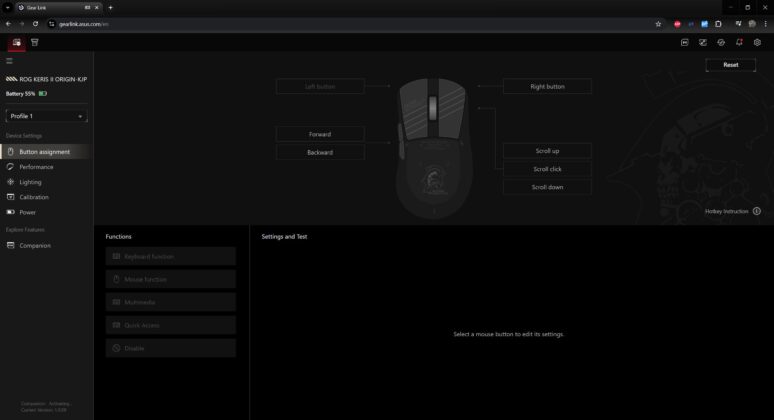
Task: Open the Lighting settings page
Action: [30, 182]
